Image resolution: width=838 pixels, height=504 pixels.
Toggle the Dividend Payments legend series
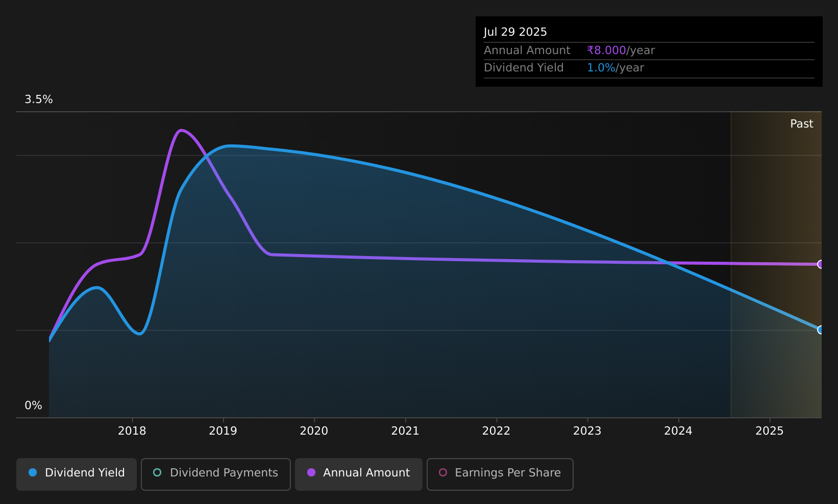[216, 474]
